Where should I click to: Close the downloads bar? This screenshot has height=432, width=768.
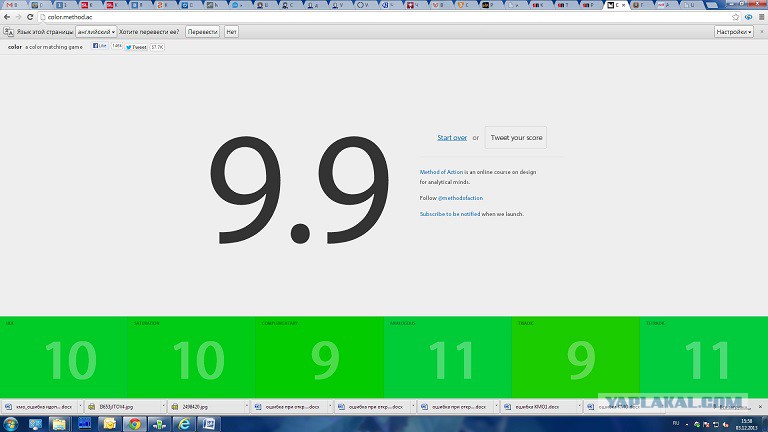[x=761, y=407]
